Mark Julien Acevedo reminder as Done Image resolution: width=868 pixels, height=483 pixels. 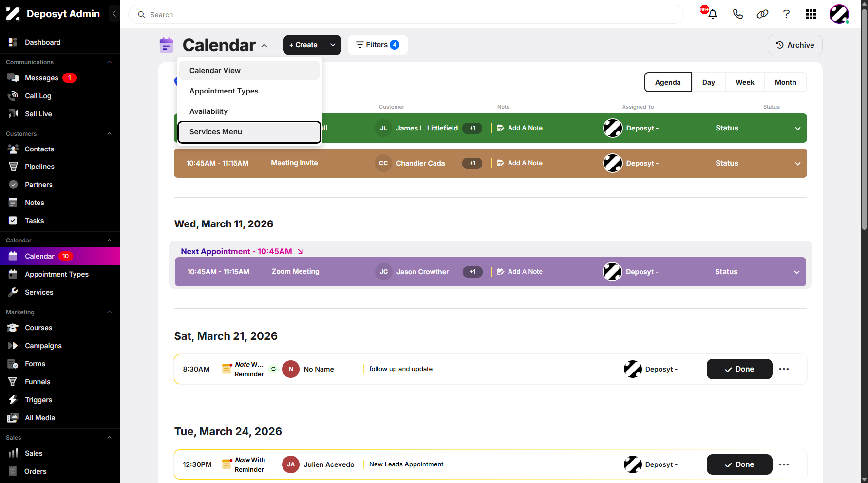[739, 464]
